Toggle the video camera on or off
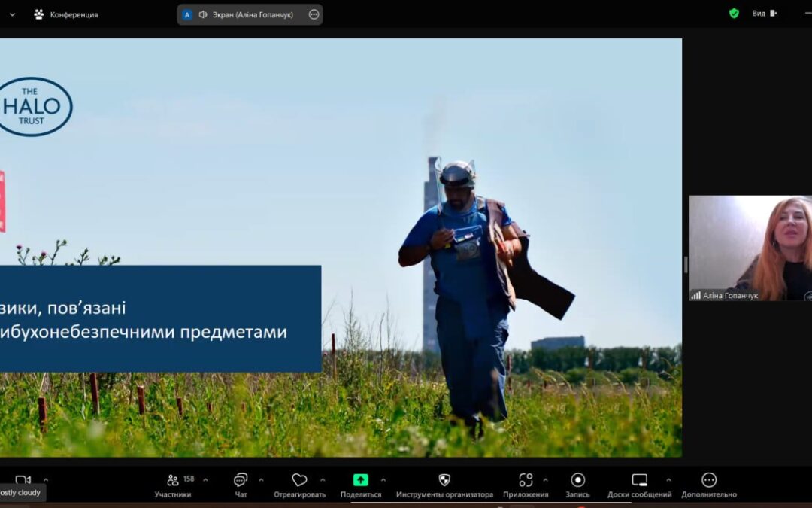812x508 pixels. coord(23,480)
